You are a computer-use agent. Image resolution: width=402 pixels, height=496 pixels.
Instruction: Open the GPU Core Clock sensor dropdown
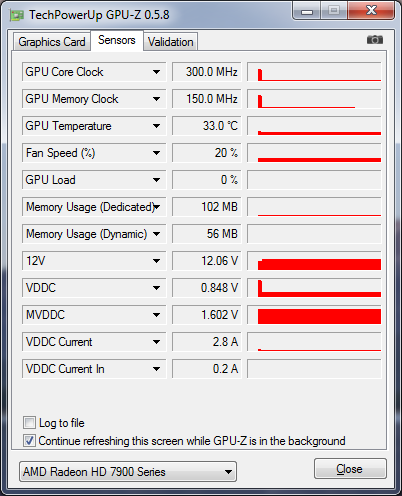point(94,72)
